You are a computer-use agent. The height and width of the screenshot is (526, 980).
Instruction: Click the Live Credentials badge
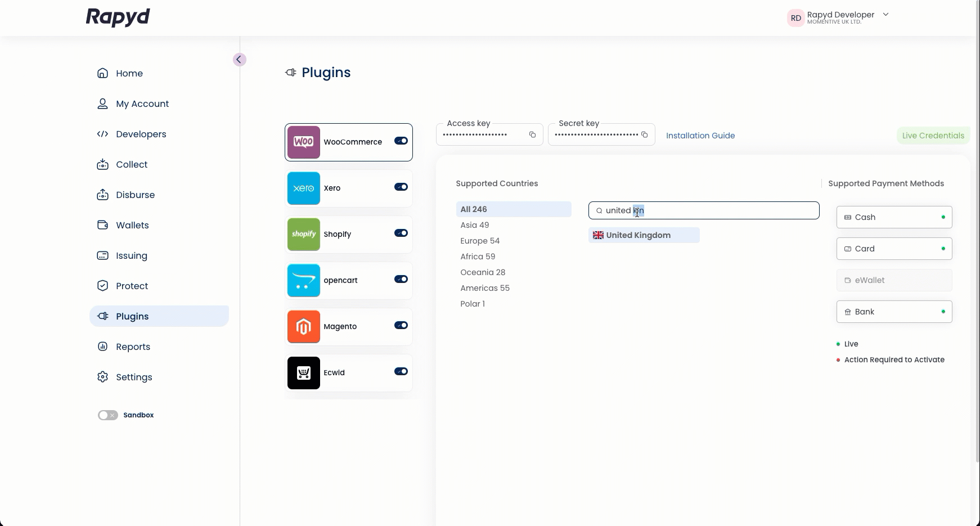[x=933, y=136]
